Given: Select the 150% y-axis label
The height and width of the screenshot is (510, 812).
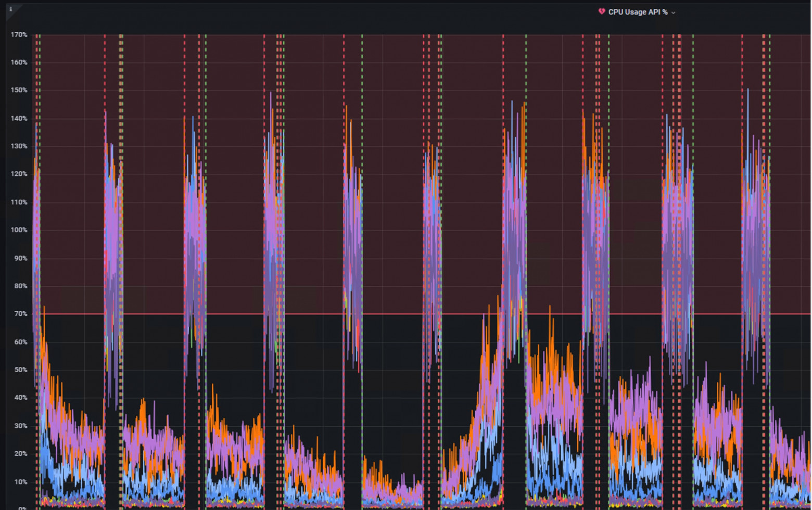Looking at the screenshot, I should [x=19, y=91].
